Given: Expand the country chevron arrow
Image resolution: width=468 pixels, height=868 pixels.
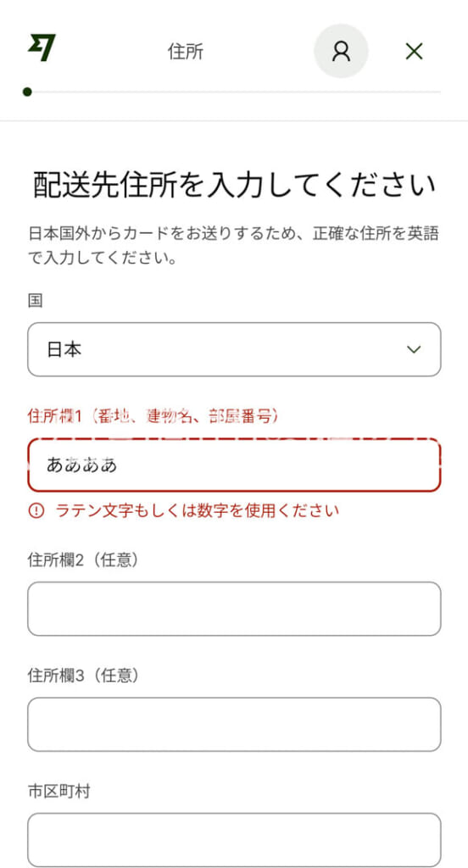Looking at the screenshot, I should tap(414, 349).
